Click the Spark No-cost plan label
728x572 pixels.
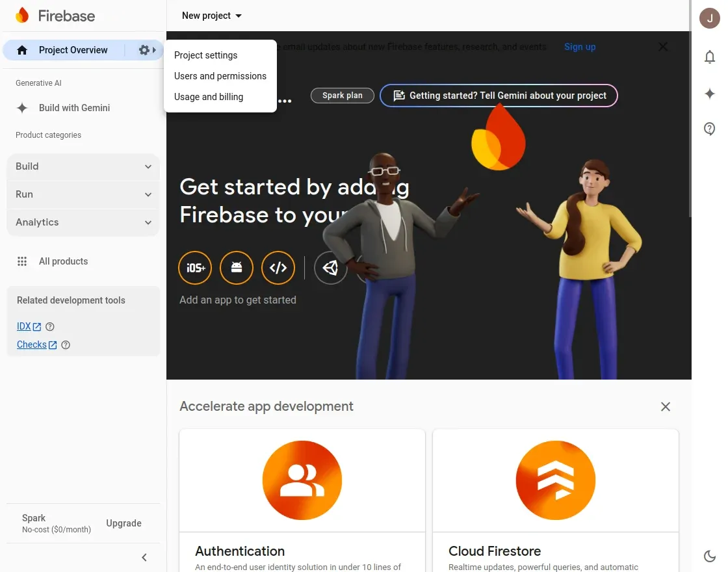click(x=56, y=523)
